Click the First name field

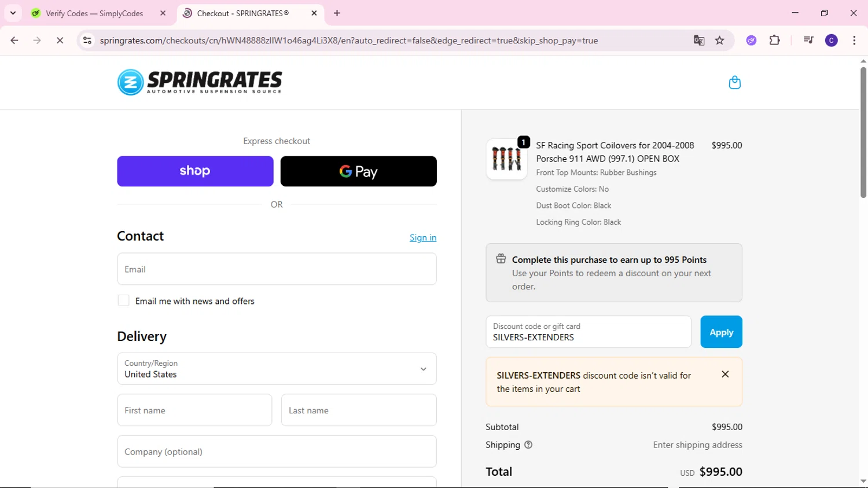pos(194,410)
